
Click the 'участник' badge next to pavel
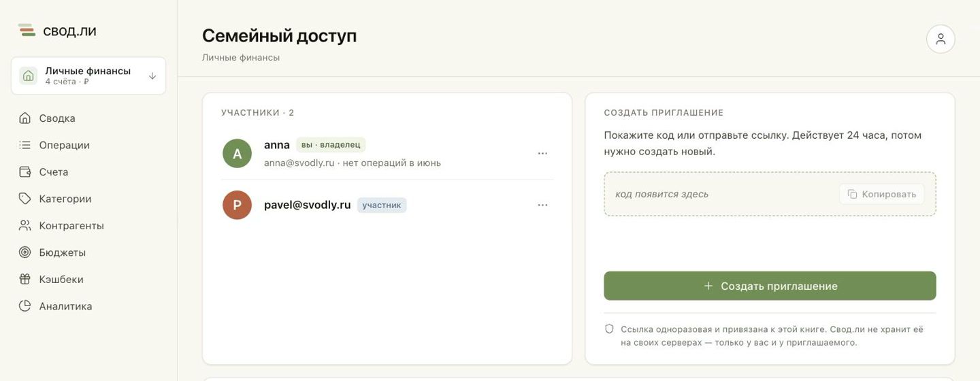point(382,205)
